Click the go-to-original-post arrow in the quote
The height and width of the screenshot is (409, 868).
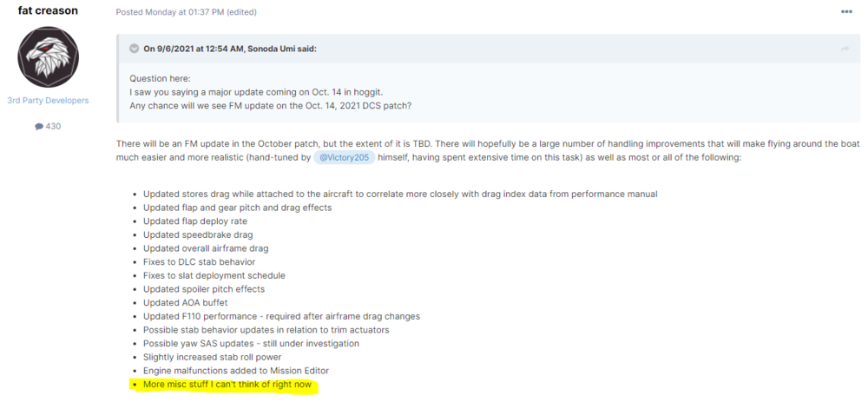845,49
